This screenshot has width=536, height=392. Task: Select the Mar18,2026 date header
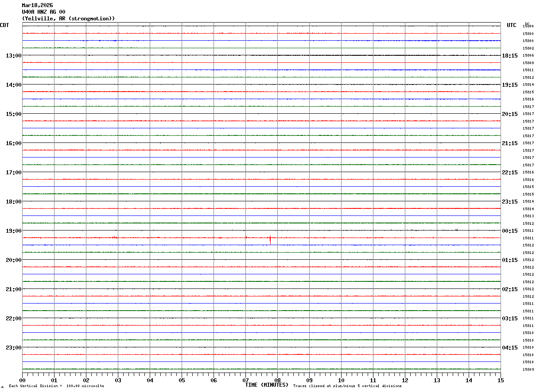(37, 5)
